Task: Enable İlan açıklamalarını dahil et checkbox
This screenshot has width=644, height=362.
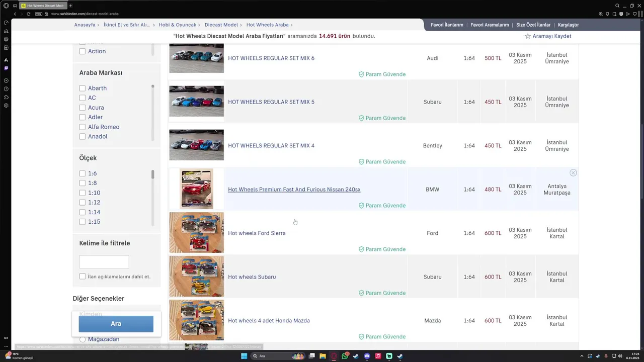Action: point(83,277)
